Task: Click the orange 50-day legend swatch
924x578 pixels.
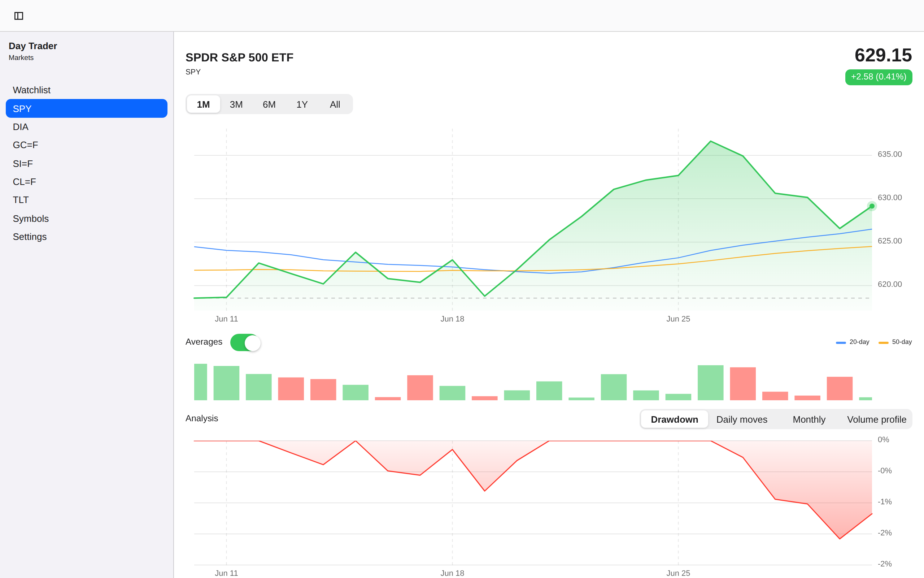Action: (x=884, y=342)
